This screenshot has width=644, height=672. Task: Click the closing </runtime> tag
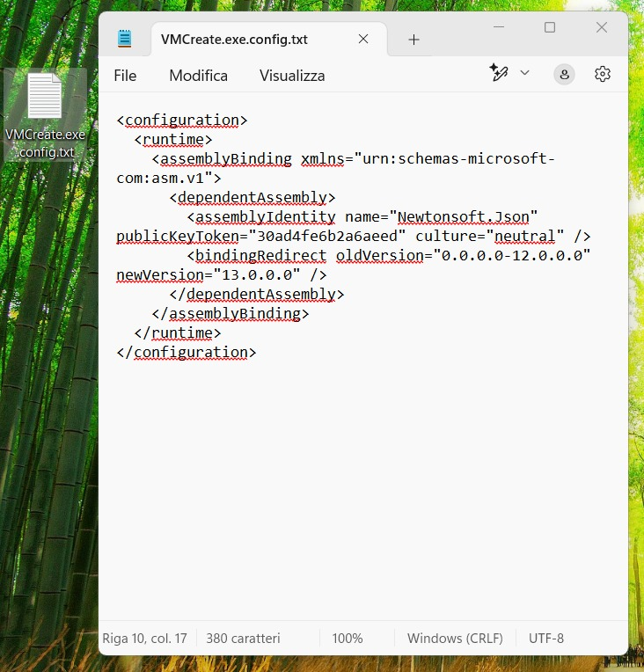[178, 332]
